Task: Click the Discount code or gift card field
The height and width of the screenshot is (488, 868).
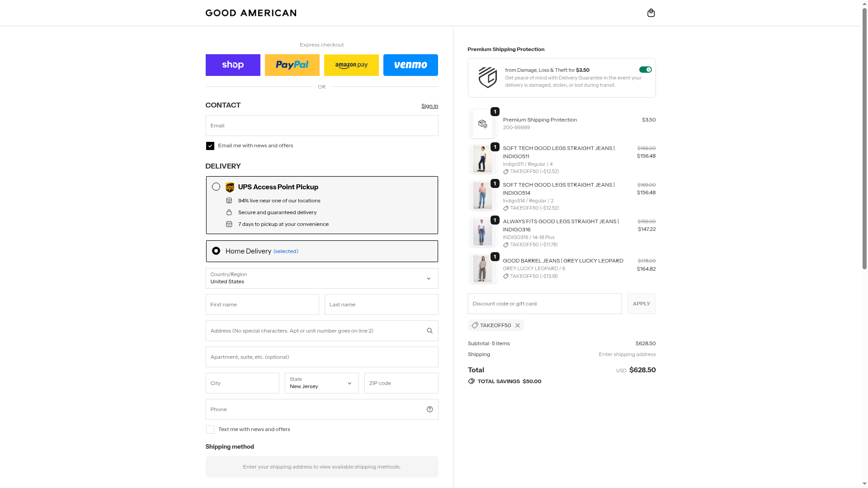Action: tap(544, 304)
